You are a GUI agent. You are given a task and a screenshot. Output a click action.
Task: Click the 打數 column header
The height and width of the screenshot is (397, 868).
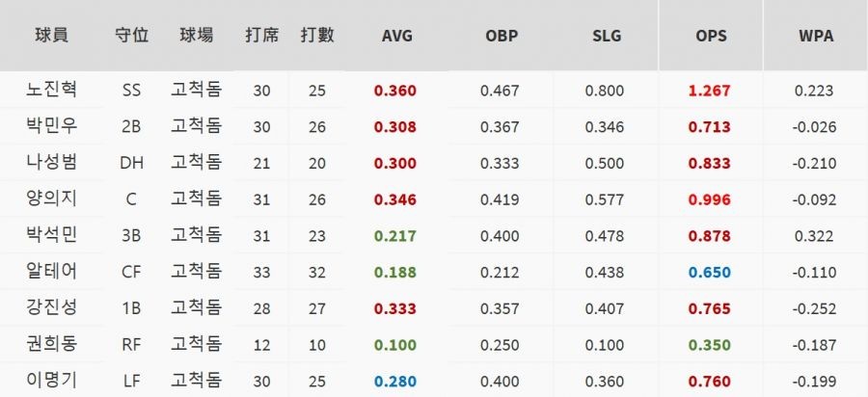pyautogui.click(x=317, y=36)
